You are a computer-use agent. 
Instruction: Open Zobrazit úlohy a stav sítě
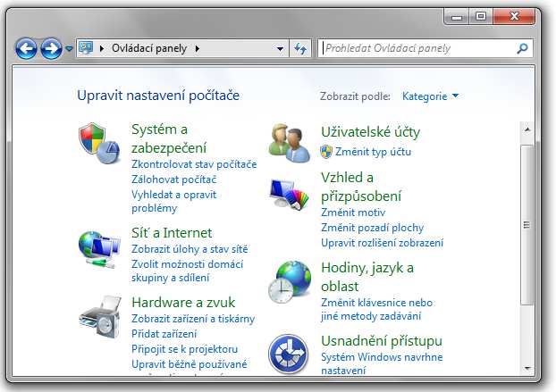pos(190,249)
